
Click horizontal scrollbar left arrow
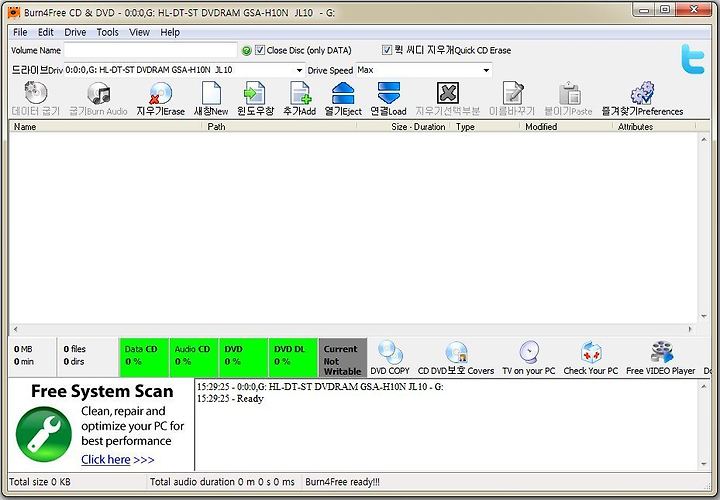click(x=15, y=329)
